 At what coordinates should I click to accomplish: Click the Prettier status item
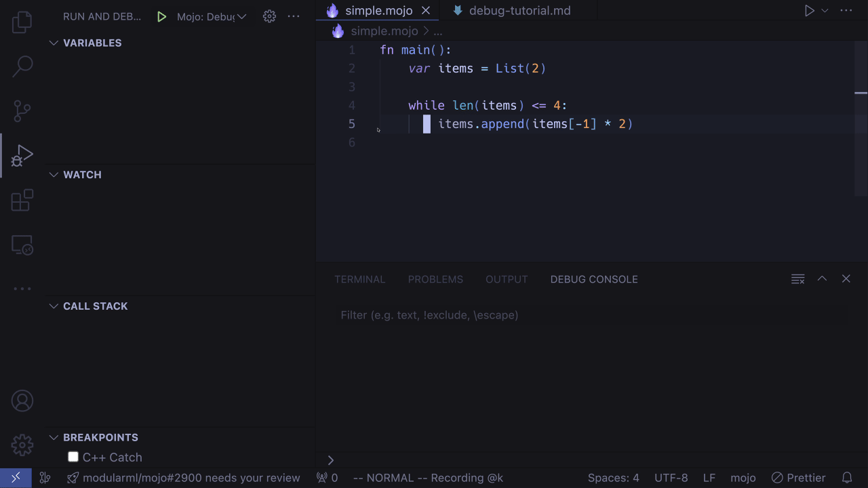(x=798, y=478)
